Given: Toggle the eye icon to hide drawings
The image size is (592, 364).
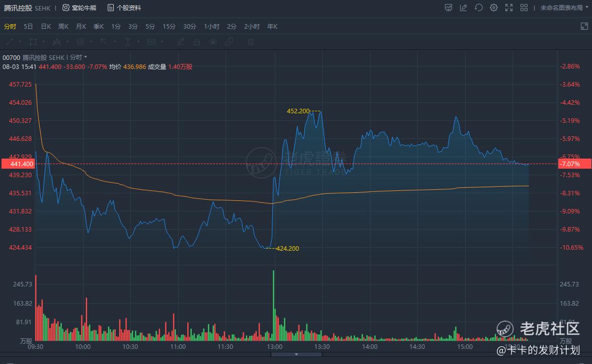Looking at the screenshot, I should coord(213,42).
